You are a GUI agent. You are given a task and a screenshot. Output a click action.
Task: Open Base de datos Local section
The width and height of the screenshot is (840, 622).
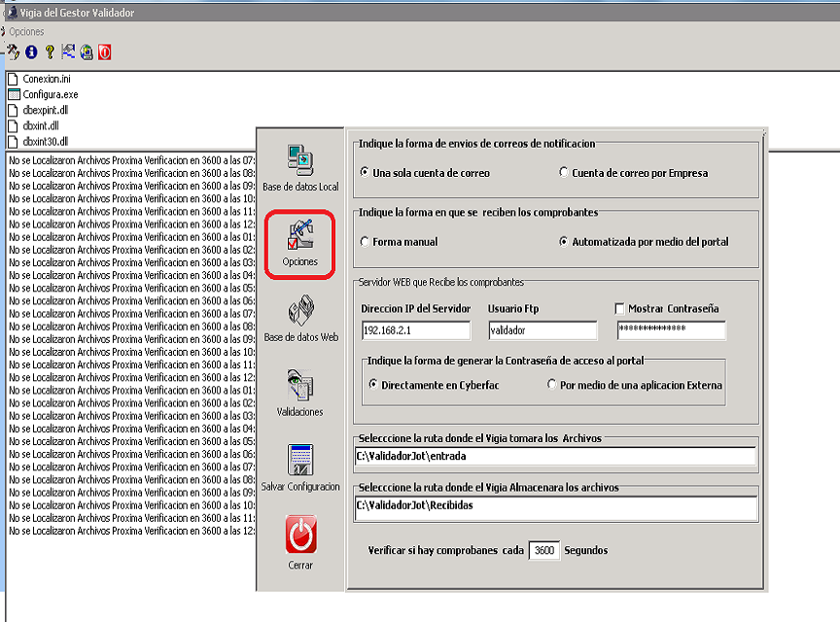point(300,165)
